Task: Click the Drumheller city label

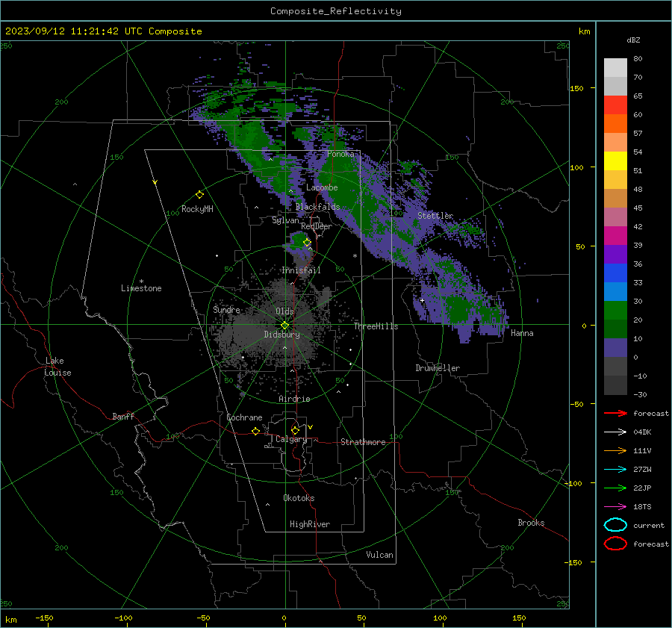Action: pos(438,368)
